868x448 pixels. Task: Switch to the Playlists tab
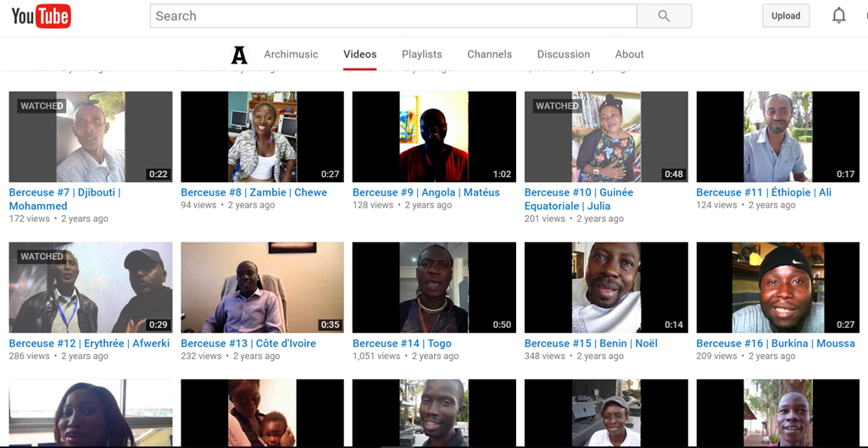422,54
